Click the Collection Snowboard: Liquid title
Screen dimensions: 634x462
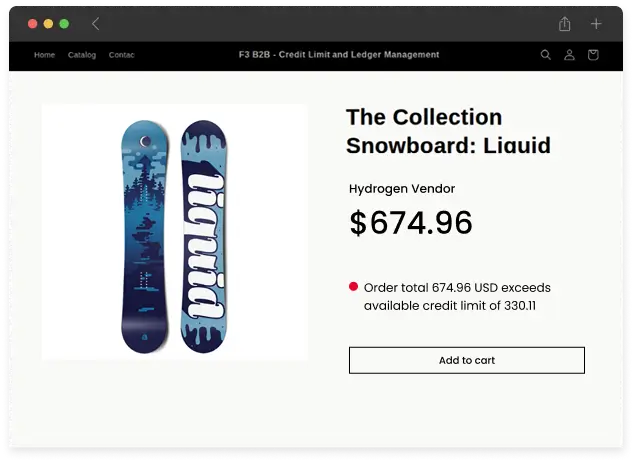[x=448, y=131]
